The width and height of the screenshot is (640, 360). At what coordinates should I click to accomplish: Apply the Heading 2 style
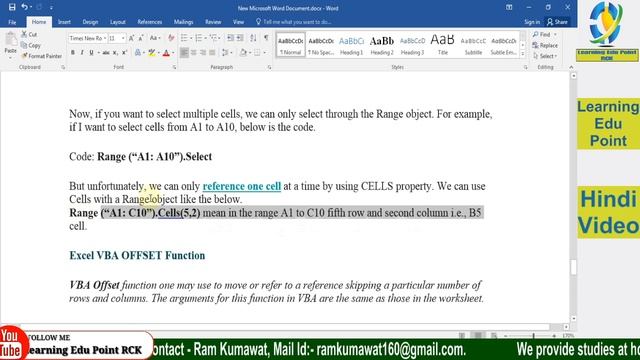(x=382, y=45)
